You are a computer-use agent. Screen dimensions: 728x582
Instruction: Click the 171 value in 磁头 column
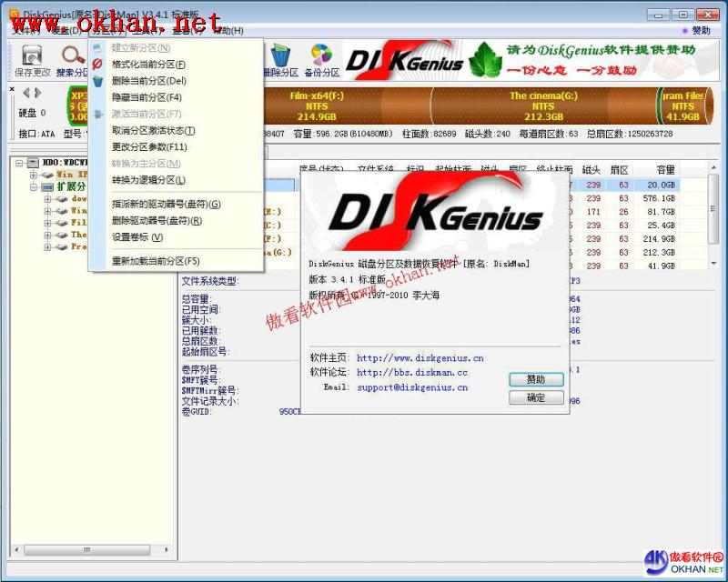594,212
